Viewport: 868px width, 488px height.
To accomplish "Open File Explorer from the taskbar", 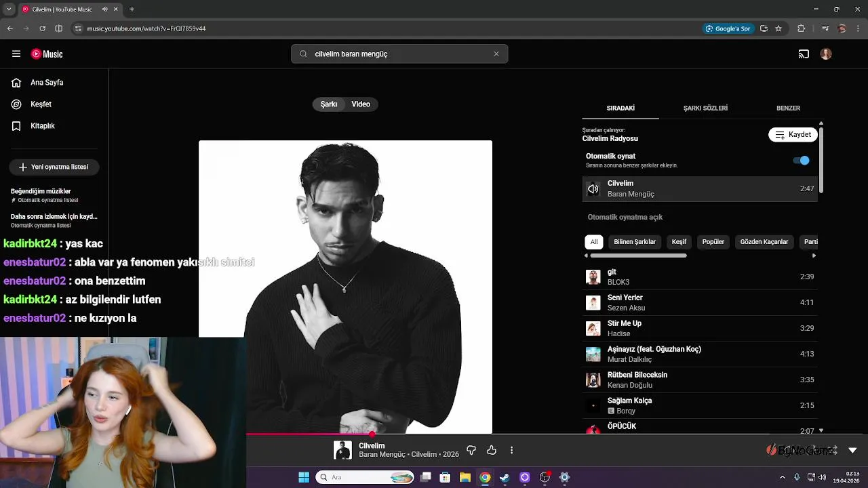I will pyautogui.click(x=465, y=478).
